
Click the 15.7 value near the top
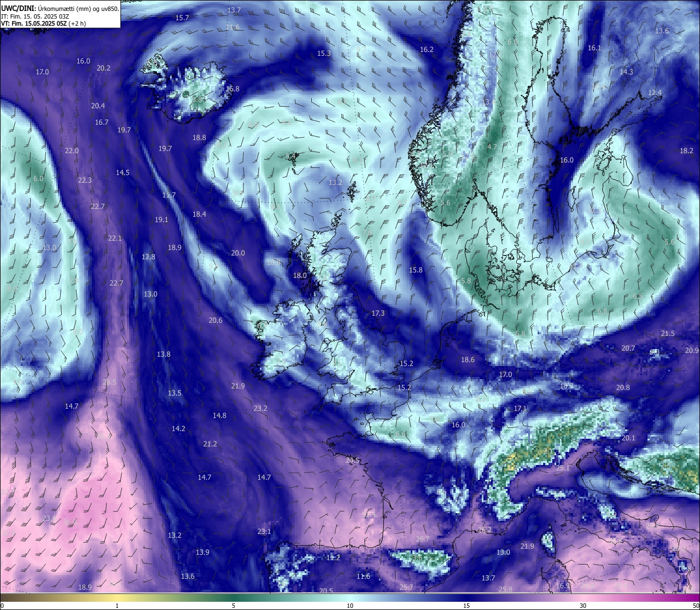coord(182,18)
